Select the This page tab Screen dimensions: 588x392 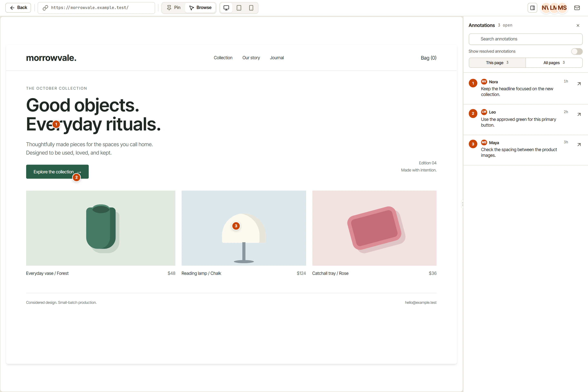click(497, 62)
